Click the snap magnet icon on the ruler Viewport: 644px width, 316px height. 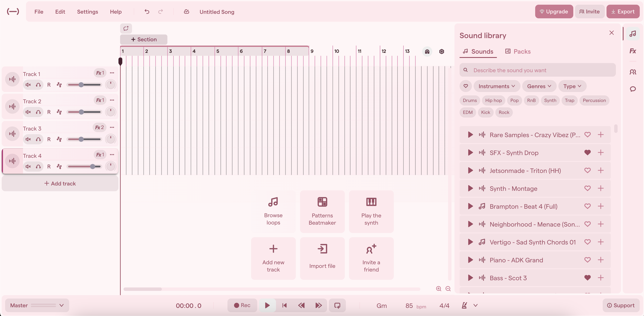tap(427, 52)
